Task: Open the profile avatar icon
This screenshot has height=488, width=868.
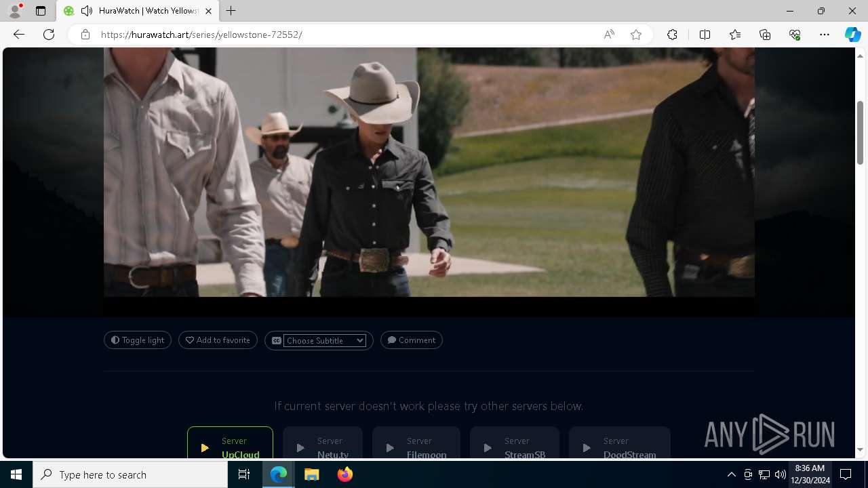Action: click(x=14, y=11)
